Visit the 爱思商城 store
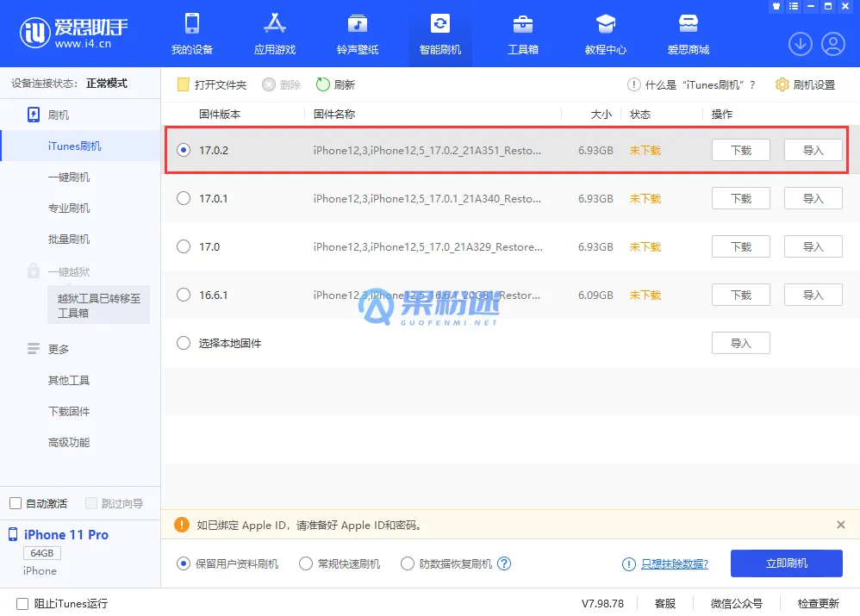 click(x=688, y=33)
